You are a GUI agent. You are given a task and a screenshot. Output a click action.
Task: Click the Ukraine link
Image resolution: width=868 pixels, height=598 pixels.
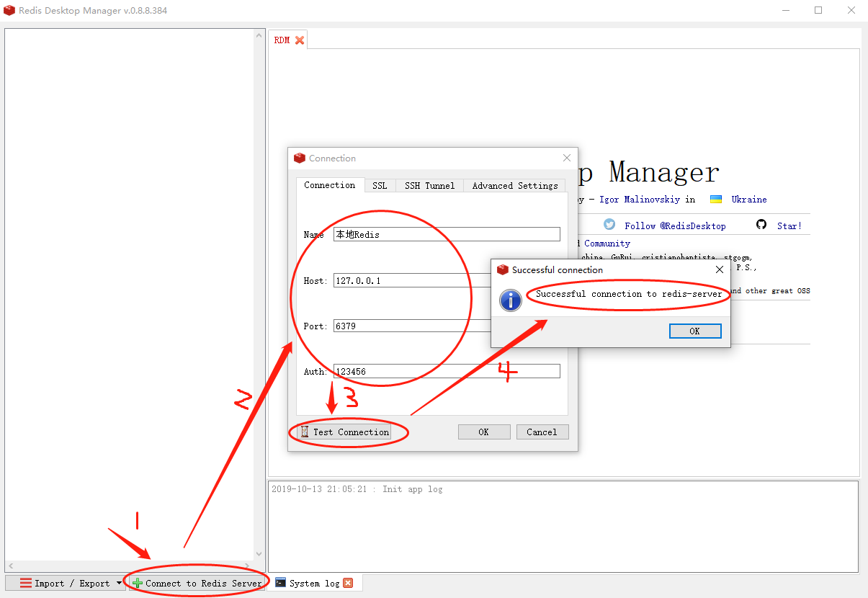click(x=749, y=200)
